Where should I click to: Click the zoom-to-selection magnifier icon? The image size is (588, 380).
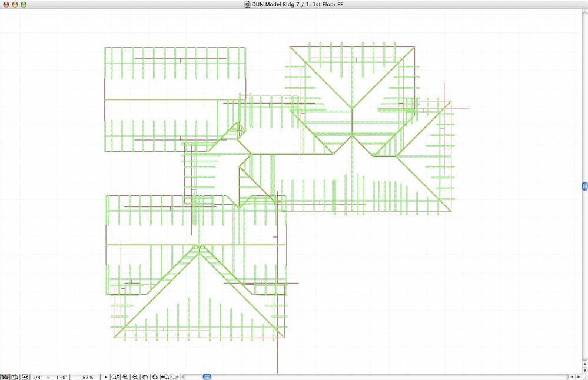tap(115, 377)
